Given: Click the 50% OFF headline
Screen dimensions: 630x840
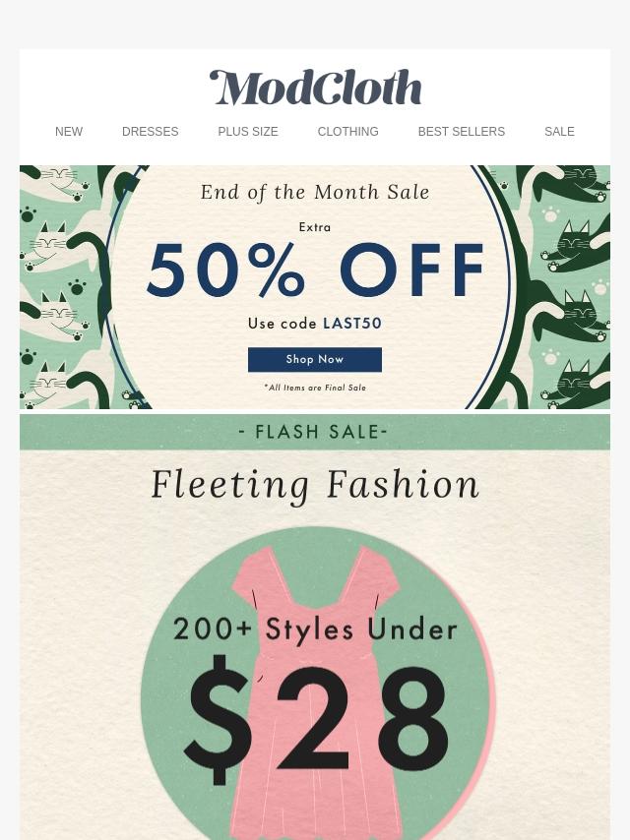Looking at the screenshot, I should pyautogui.click(x=315, y=270).
